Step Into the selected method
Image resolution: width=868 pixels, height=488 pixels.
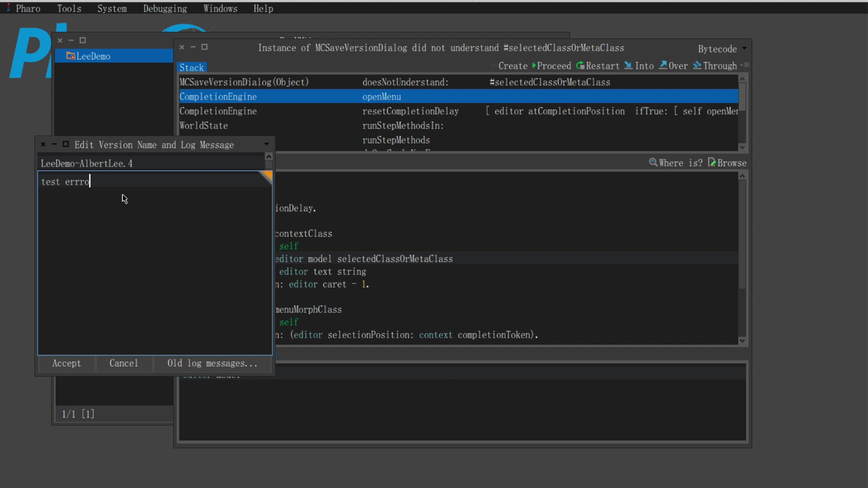click(639, 66)
